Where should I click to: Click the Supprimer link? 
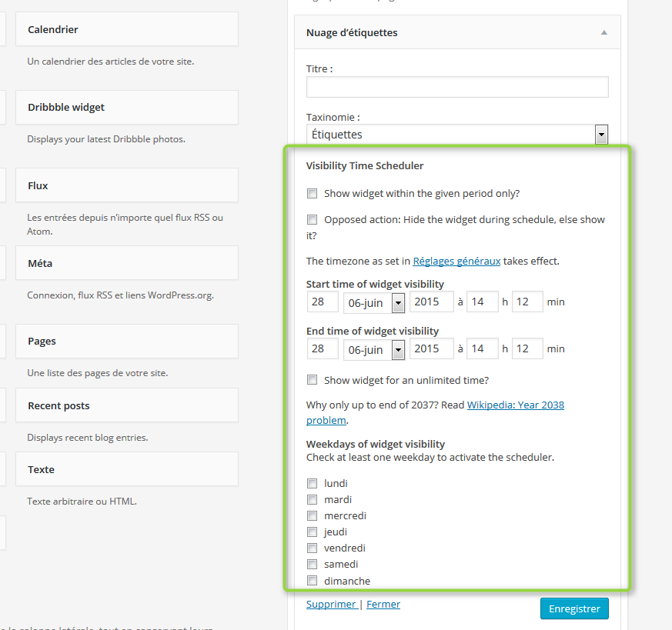tap(331, 605)
